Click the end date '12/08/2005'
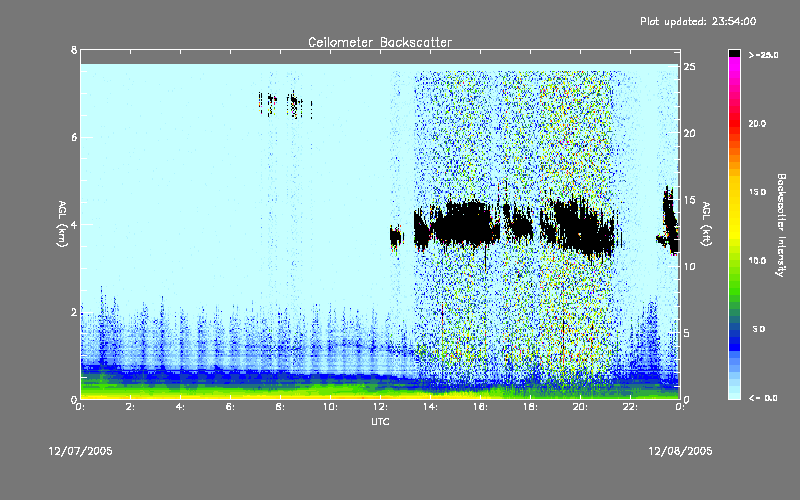 (680, 451)
